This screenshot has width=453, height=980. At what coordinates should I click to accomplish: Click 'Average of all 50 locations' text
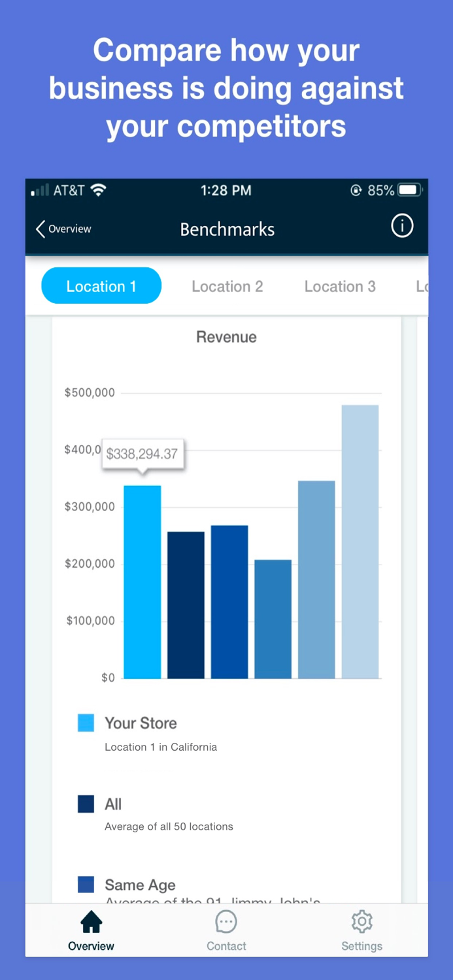coord(169,826)
